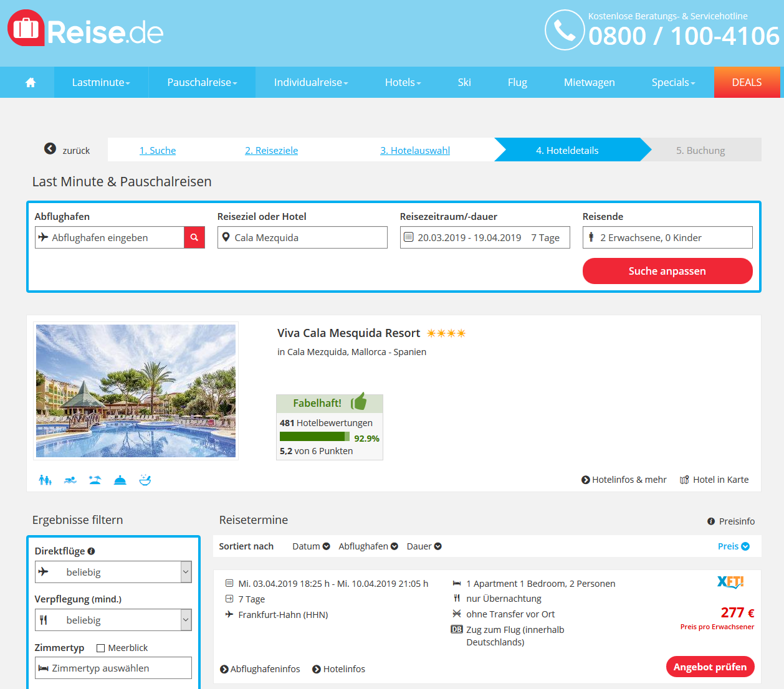
Task: Click the Preisinfo info icon
Action: coord(711,521)
